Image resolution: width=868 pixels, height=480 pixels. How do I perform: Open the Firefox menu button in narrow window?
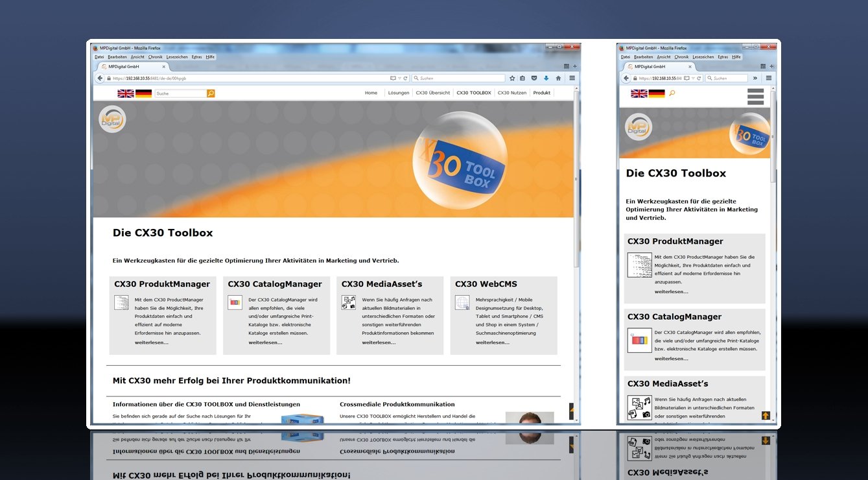coord(769,78)
